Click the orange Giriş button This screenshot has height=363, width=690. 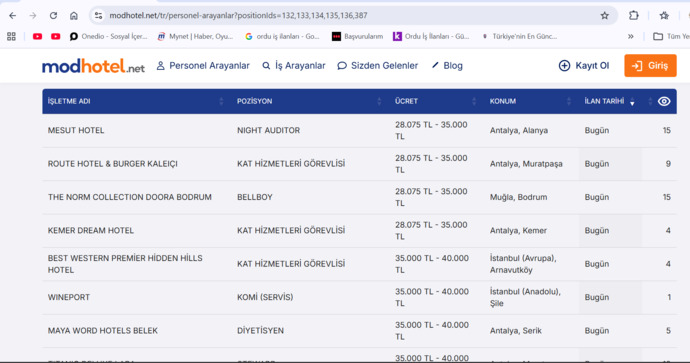(650, 66)
